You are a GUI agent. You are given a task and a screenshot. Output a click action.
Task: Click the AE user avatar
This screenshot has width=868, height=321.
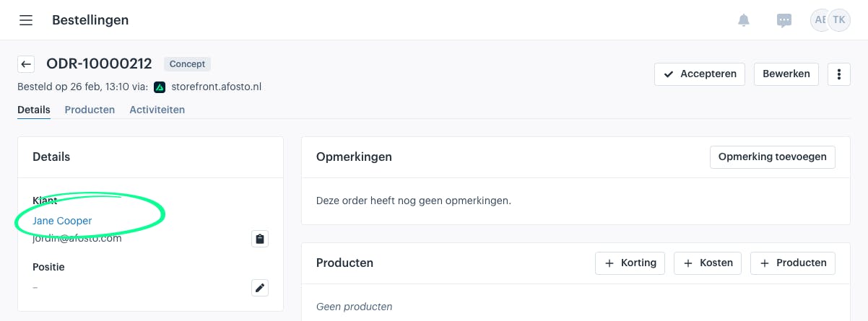(x=820, y=20)
